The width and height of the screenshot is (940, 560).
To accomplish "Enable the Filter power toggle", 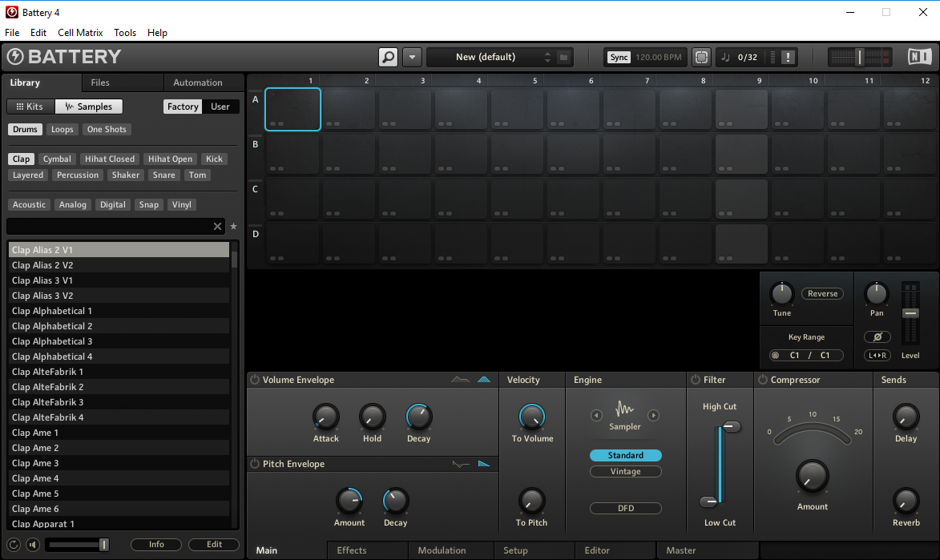I will tap(695, 380).
